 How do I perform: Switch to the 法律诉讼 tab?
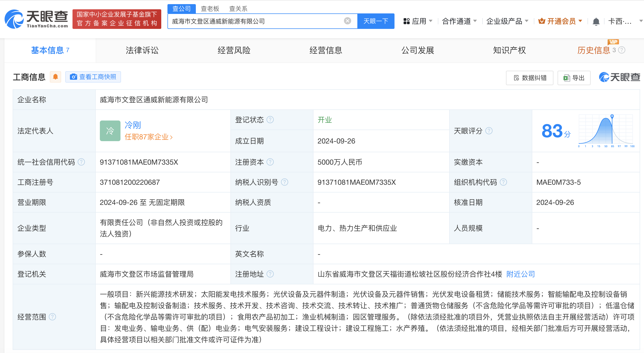click(142, 50)
